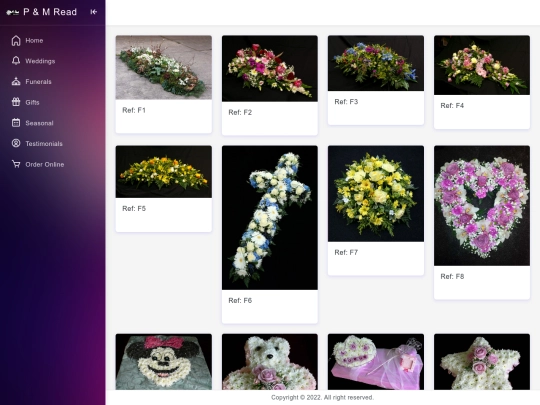The width and height of the screenshot is (540, 405).
Task: View the F7 yellow posy image
Action: coord(376,194)
